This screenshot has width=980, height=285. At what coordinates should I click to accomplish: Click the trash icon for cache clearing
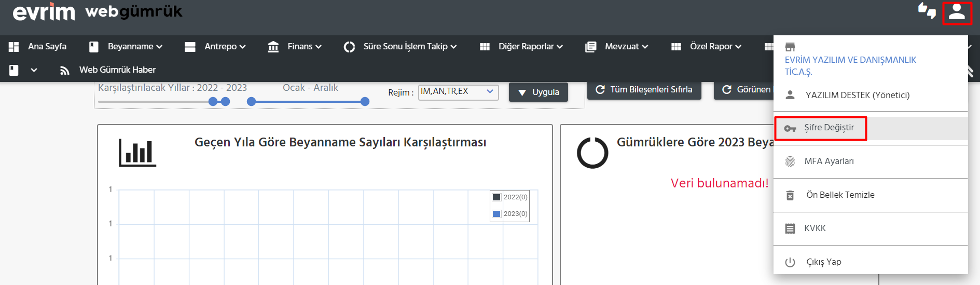790,195
